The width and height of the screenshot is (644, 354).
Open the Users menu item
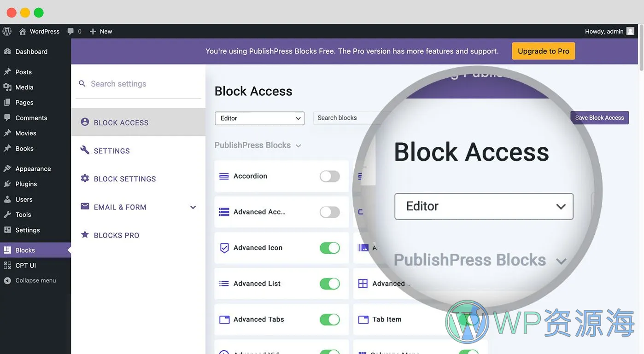(x=35, y=199)
